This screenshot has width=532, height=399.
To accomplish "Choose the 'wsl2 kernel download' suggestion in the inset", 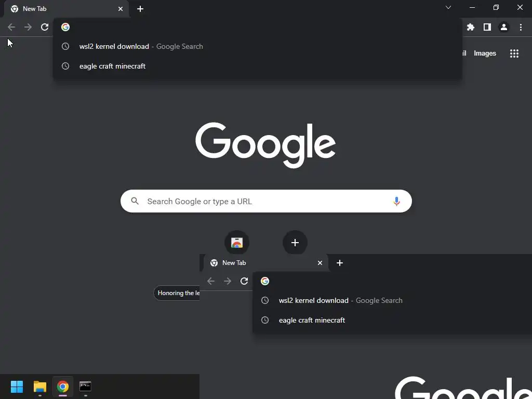I will click(392, 301).
